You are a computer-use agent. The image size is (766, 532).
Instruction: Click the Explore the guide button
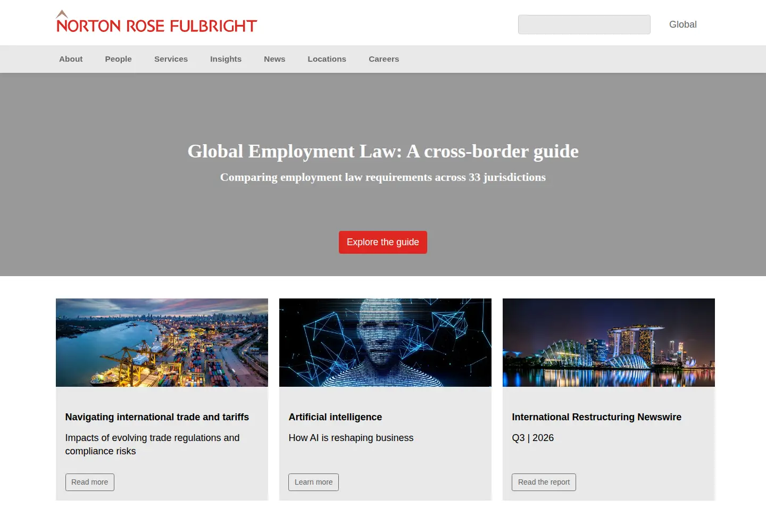[x=383, y=242]
